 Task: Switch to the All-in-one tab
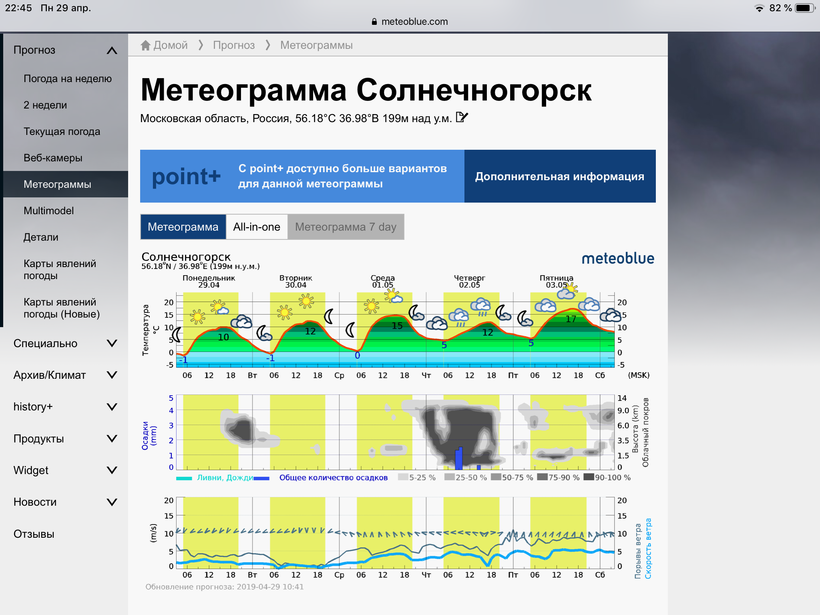(x=257, y=227)
